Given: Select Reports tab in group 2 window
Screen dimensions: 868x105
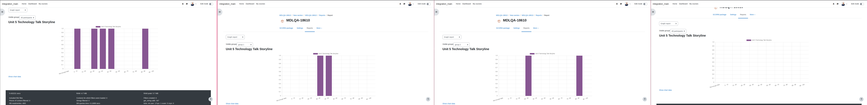Looking at the screenshot, I should pos(526,28).
